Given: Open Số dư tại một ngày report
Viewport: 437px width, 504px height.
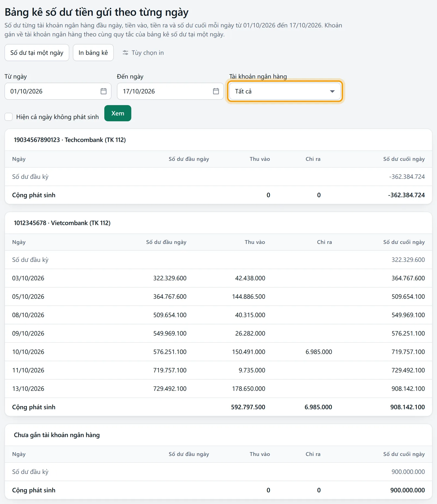Looking at the screenshot, I should click(37, 53).
